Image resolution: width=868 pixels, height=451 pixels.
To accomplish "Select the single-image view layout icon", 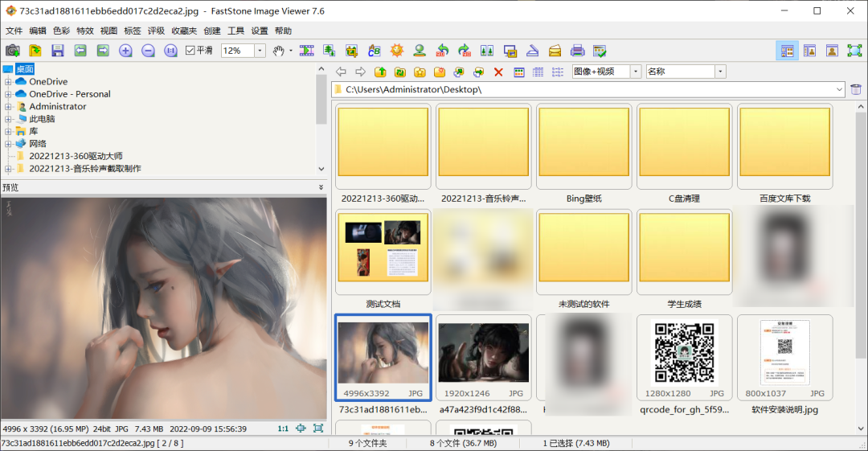I will point(832,51).
